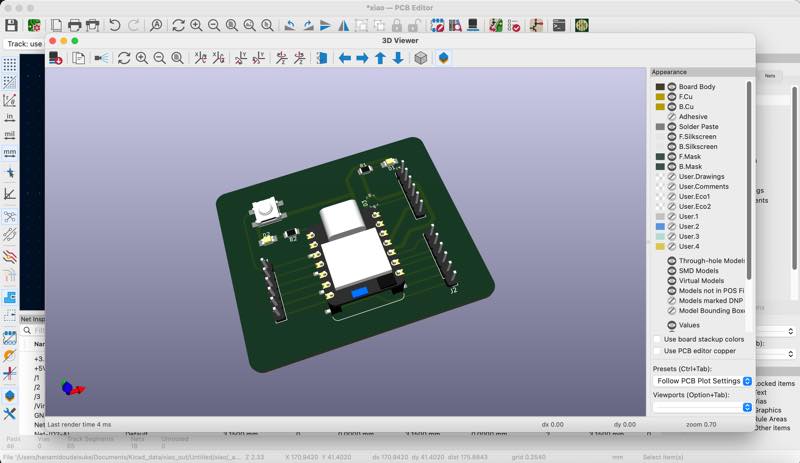Open Track width dropdown in PCB Editor

(x=24, y=44)
